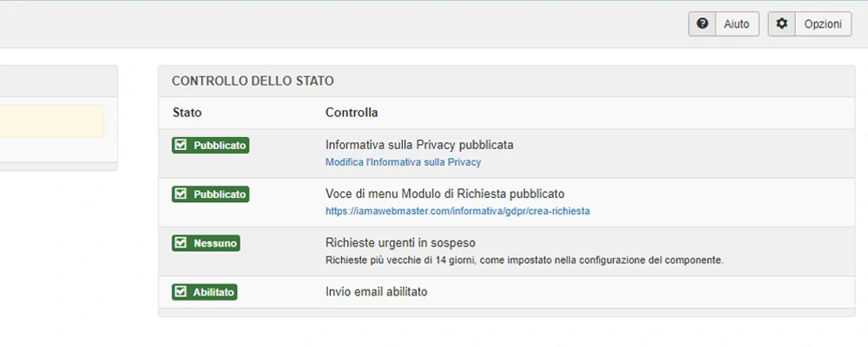Click the question mark help icon
This screenshot has height=347, width=868.
click(x=702, y=24)
